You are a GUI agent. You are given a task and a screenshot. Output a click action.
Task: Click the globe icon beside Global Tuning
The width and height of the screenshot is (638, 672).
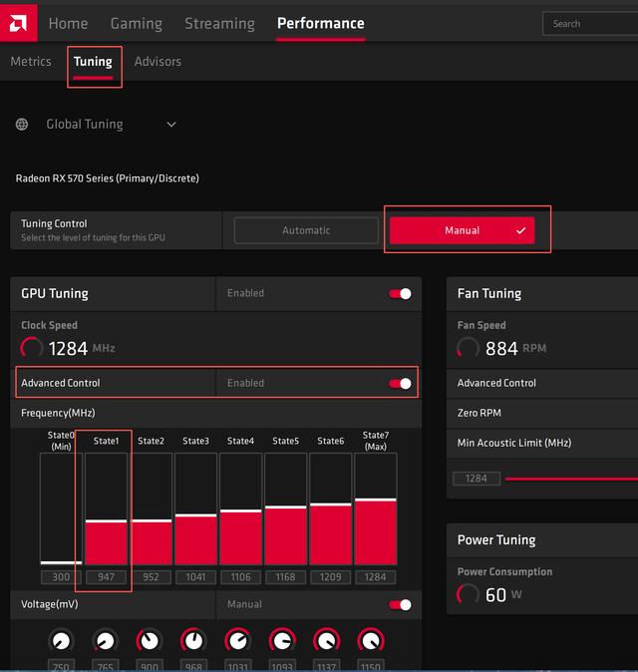(22, 125)
